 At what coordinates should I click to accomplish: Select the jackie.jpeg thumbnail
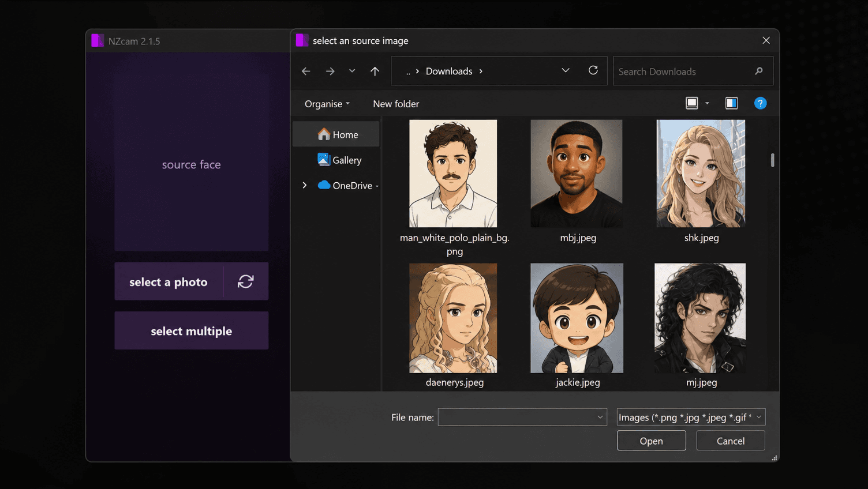tap(577, 318)
